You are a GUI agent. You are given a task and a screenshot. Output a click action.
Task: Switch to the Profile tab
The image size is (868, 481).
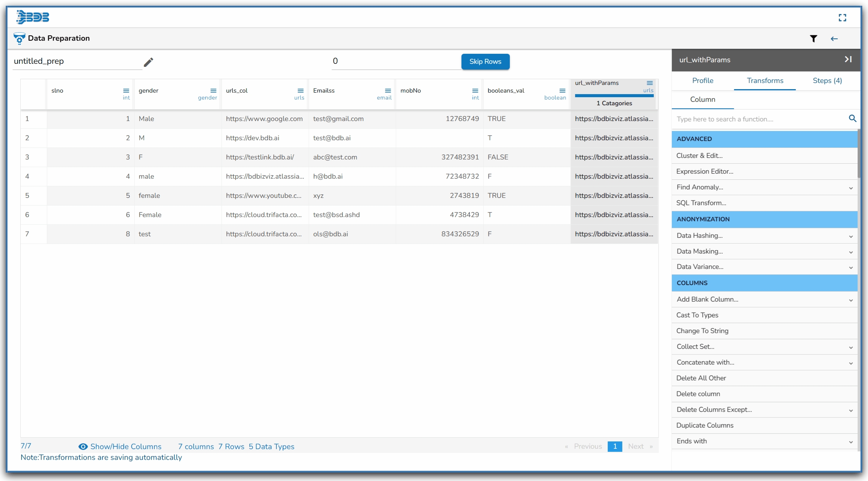703,81
